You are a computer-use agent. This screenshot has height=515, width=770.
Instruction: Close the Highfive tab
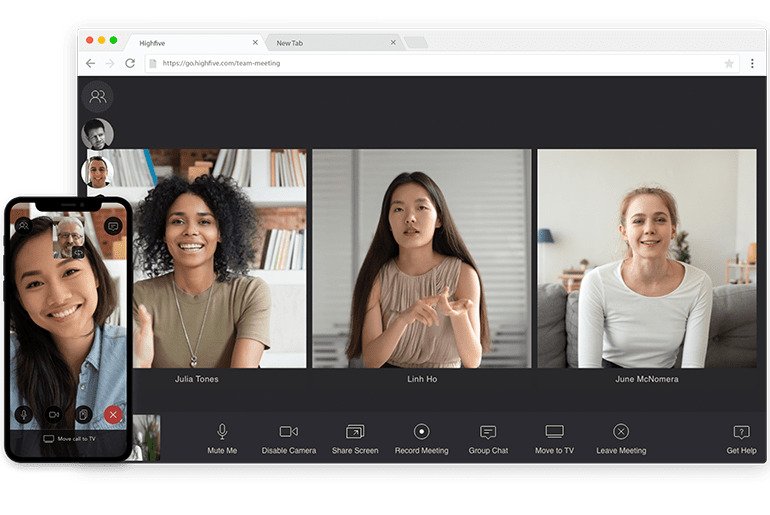click(x=255, y=43)
